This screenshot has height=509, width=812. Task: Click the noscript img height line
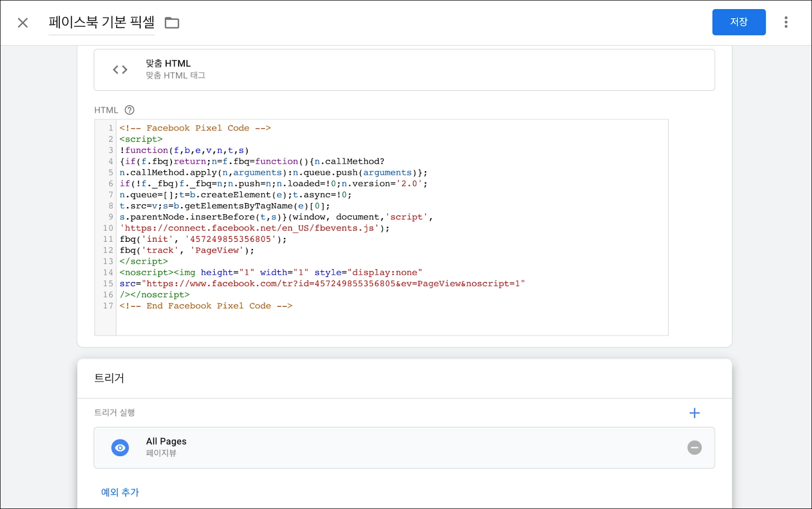coord(271,273)
